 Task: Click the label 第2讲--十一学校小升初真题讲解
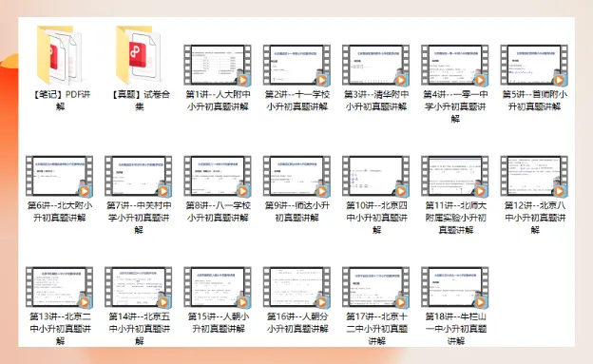pyautogui.click(x=296, y=100)
